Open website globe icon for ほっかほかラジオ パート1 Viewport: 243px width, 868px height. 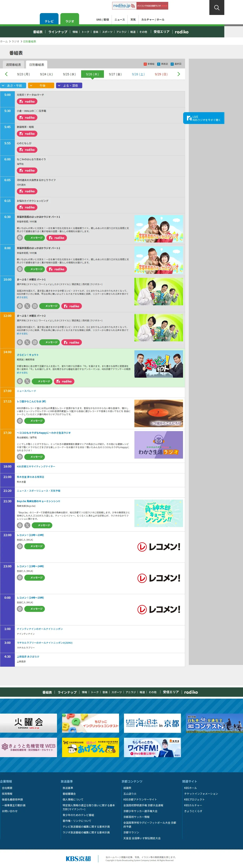[x=20, y=238]
